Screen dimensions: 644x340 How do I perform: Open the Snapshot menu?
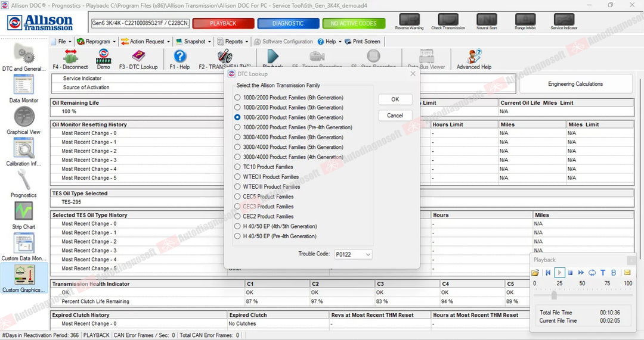point(193,42)
